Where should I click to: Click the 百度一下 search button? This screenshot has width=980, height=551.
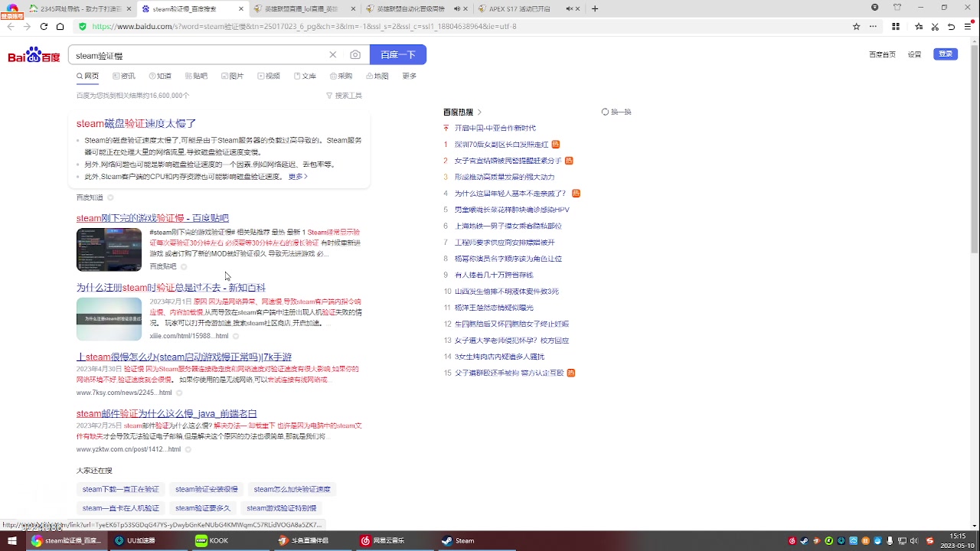[398, 55]
